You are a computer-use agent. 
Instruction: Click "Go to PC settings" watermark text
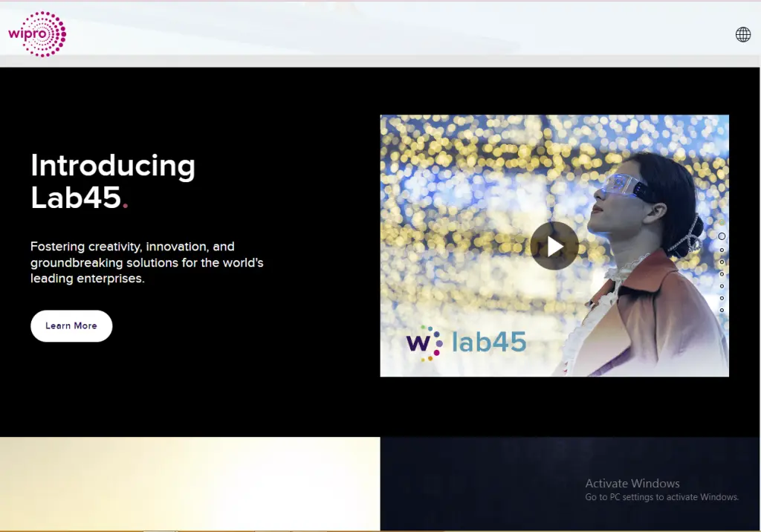point(661,497)
